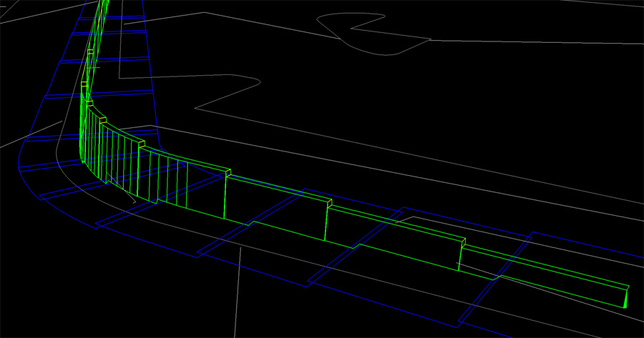The height and width of the screenshot is (338, 644).
Task: Pick yellow cap on the third wall step
Action: pos(463,241)
